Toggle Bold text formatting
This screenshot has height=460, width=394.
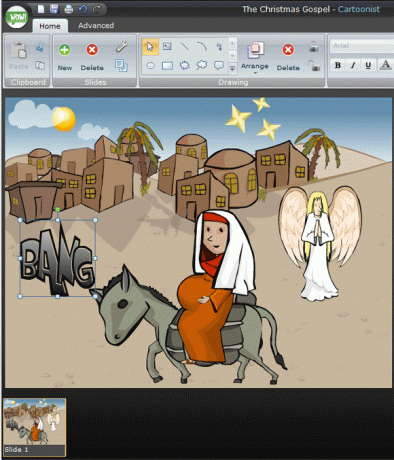(338, 65)
